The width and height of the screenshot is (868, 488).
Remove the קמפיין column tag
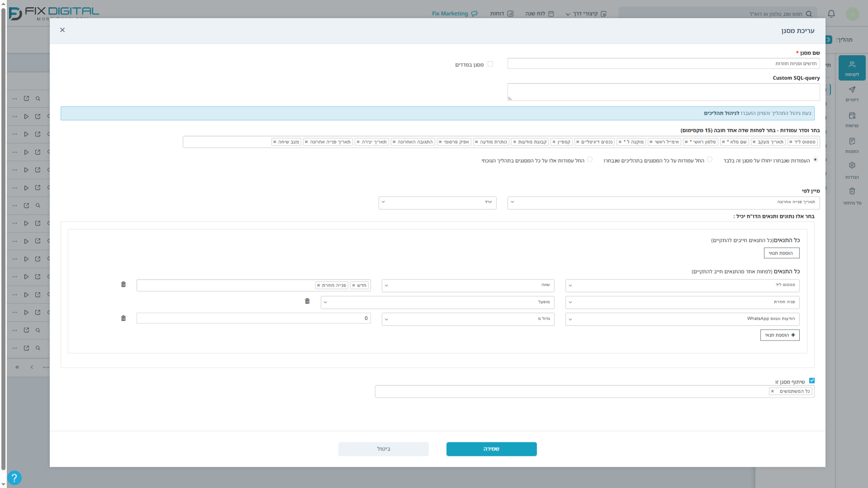point(554,142)
